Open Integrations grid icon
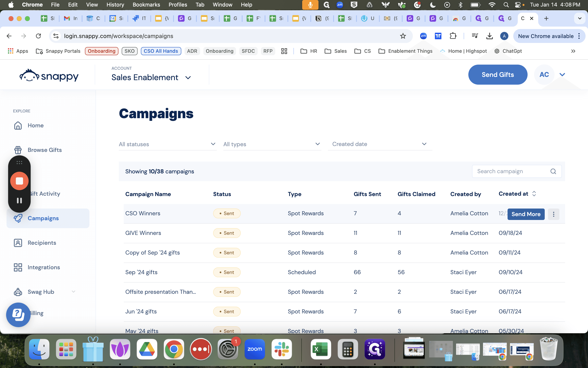Viewport: 588px width, 368px height. click(18, 267)
